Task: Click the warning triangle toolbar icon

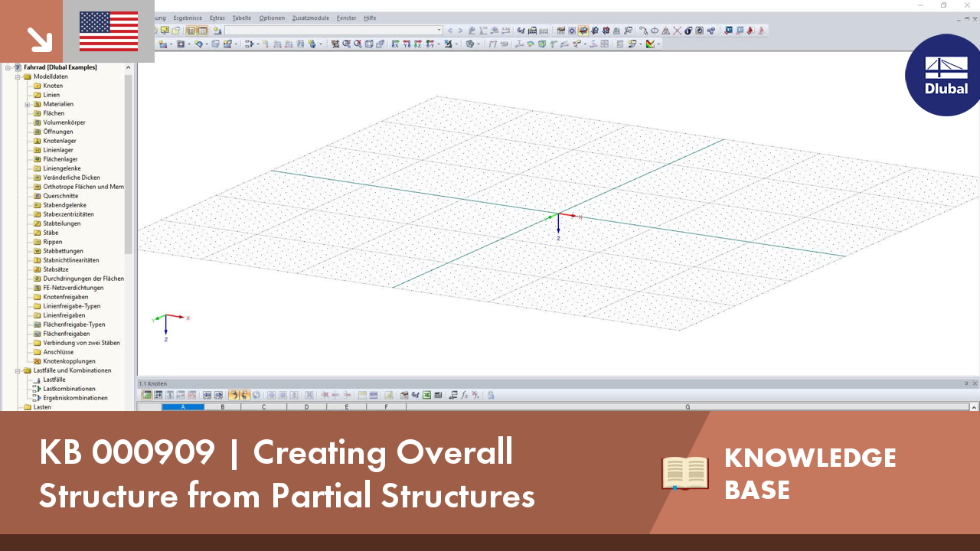Action: point(666,31)
